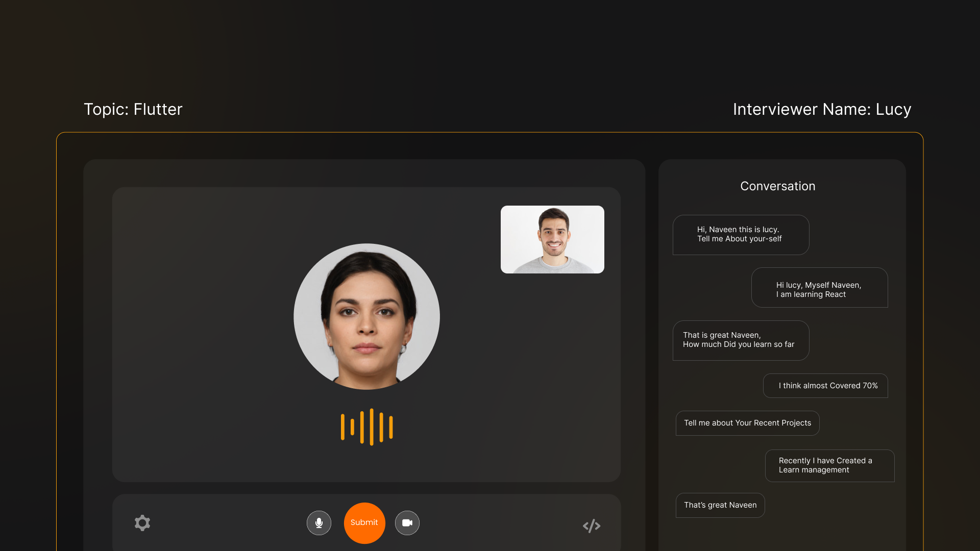Select the 'Topic: Flutter' label
The image size is (980, 551).
pyautogui.click(x=133, y=109)
